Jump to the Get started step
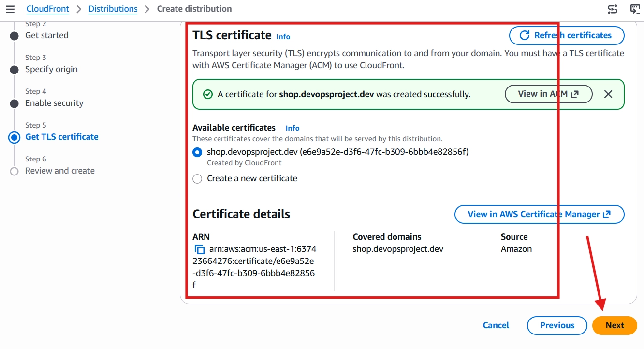The height and width of the screenshot is (349, 644). coord(47,35)
